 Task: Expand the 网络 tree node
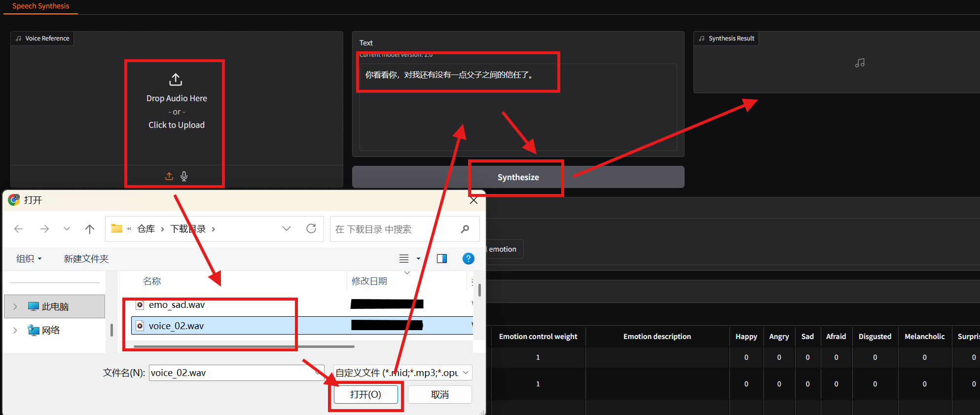click(x=15, y=330)
